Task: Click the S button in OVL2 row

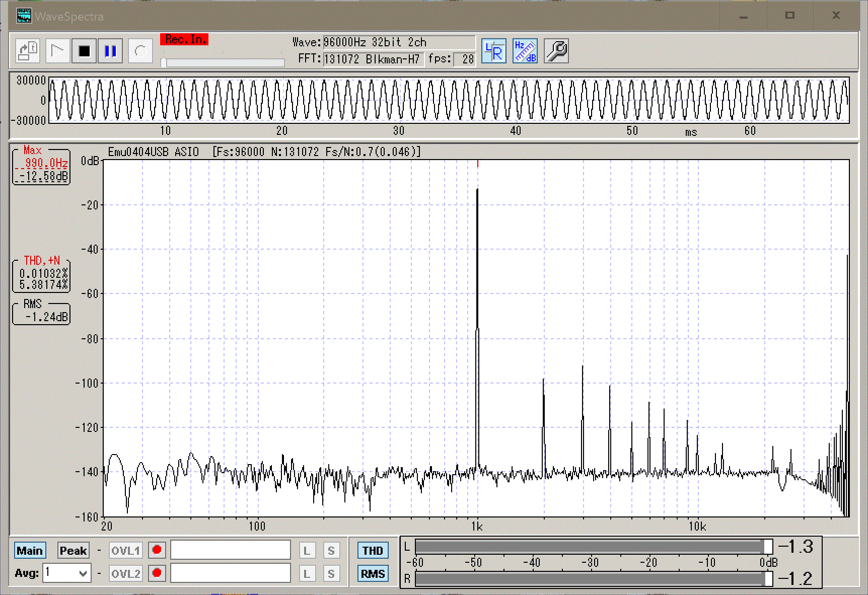Action: click(331, 573)
